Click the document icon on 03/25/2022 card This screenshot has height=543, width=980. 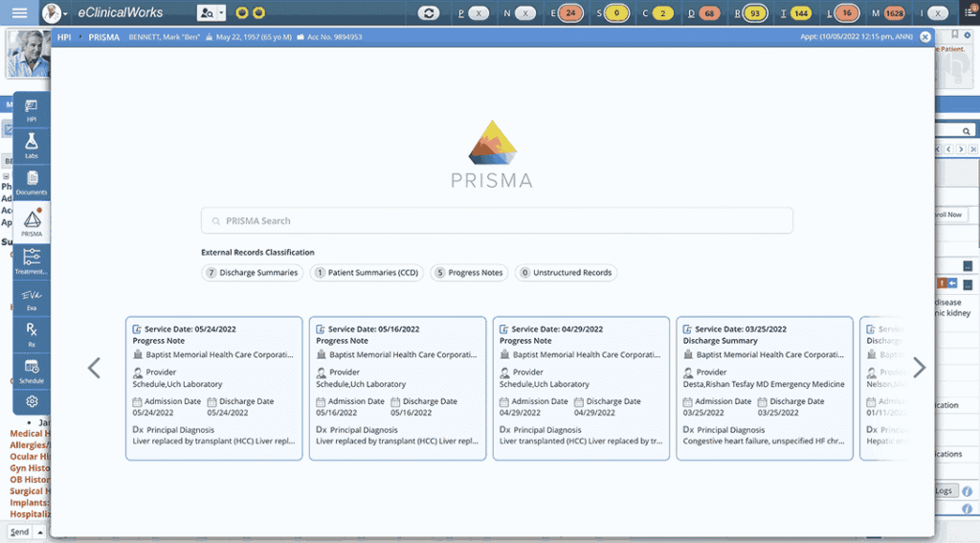pos(687,329)
